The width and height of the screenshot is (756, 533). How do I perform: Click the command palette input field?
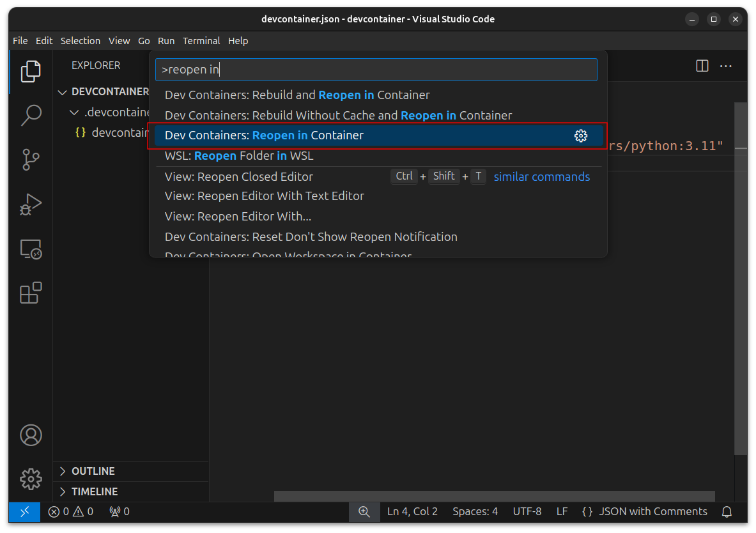point(376,70)
